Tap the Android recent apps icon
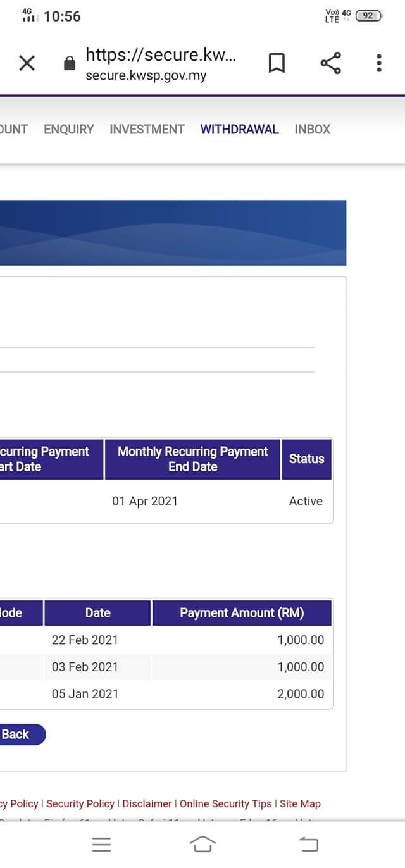Image resolution: width=405 pixels, height=868 pixels. [101, 844]
